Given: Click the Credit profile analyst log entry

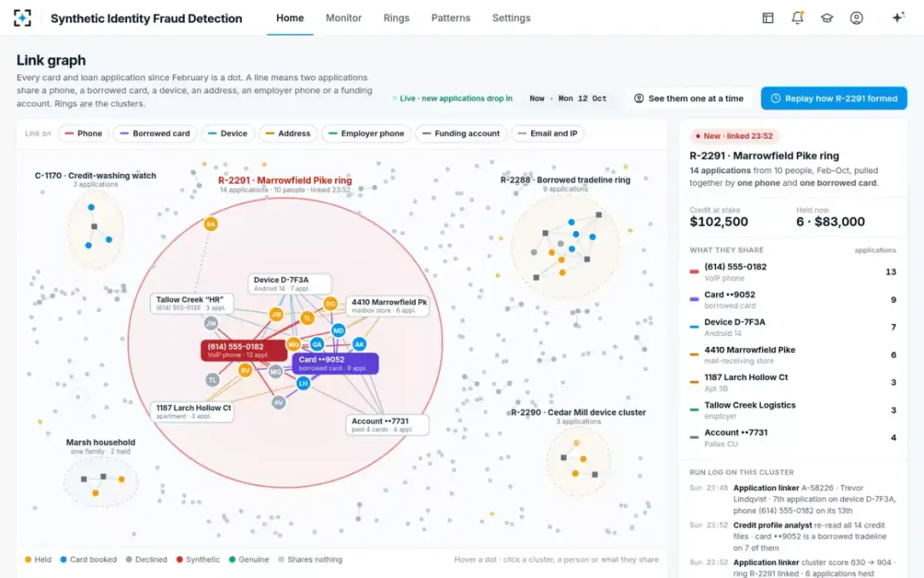Looking at the screenshot, I should click(793, 536).
